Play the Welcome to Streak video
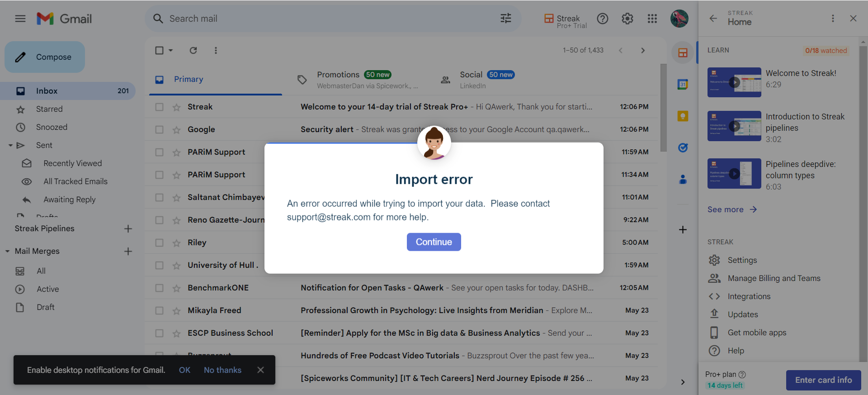868x395 pixels. pos(734,82)
